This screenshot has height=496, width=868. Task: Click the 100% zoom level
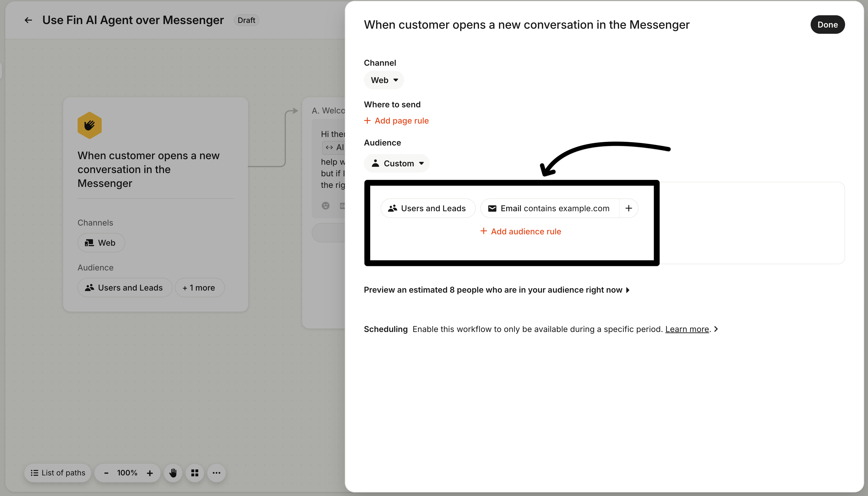tap(127, 473)
